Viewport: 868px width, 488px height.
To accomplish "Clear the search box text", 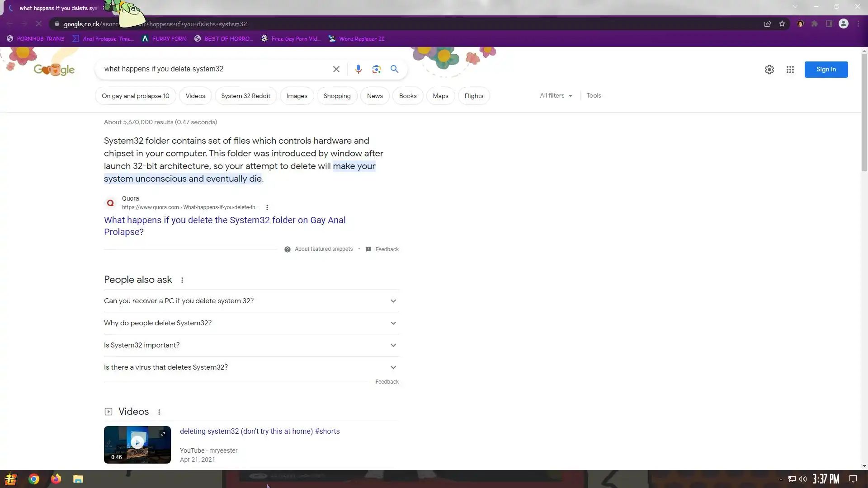I will [x=336, y=69].
